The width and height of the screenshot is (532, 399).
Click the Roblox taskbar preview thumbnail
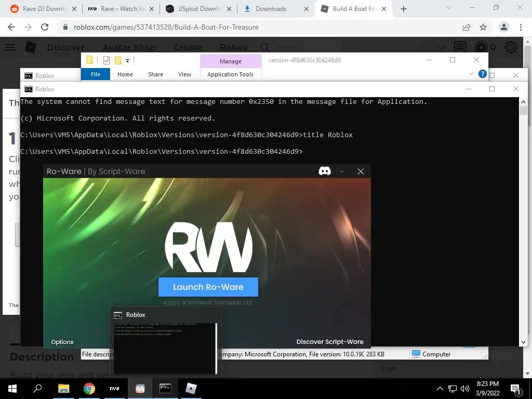click(165, 348)
